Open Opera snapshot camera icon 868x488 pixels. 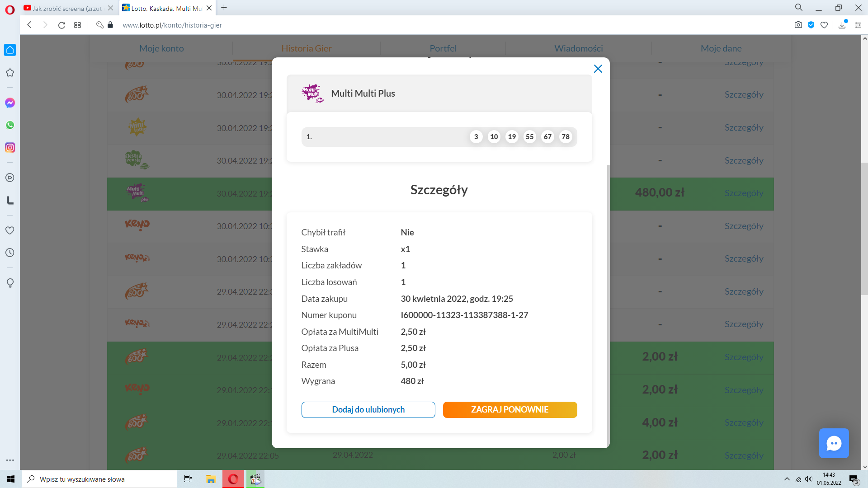click(x=798, y=25)
